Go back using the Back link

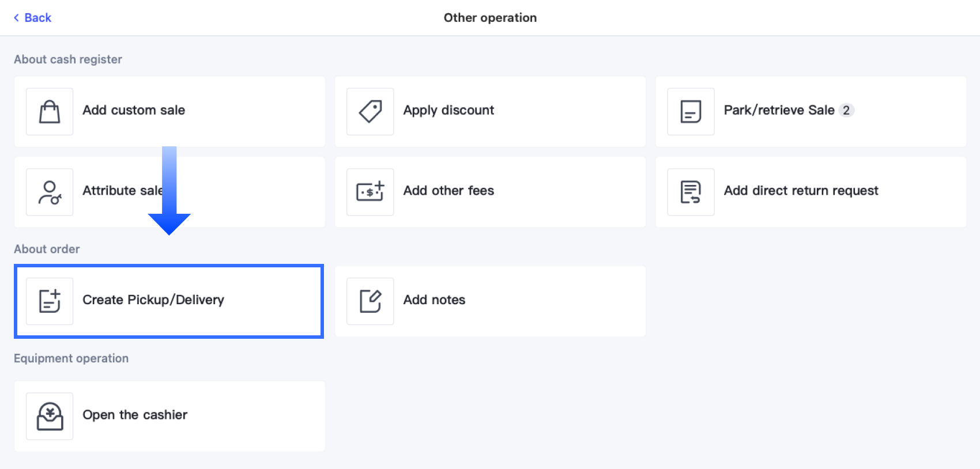[x=37, y=18]
